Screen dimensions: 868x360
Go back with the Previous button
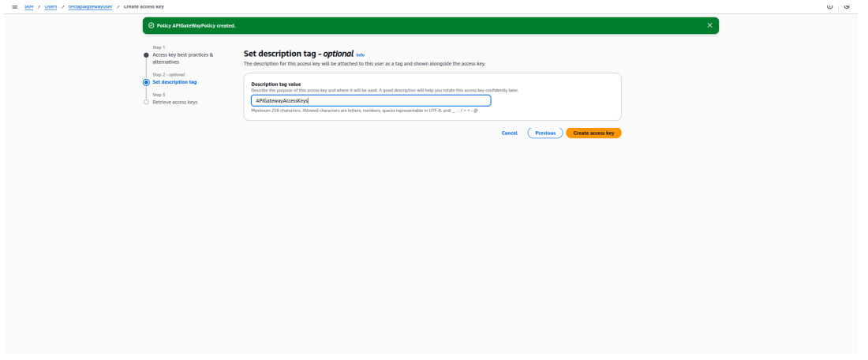pyautogui.click(x=545, y=133)
